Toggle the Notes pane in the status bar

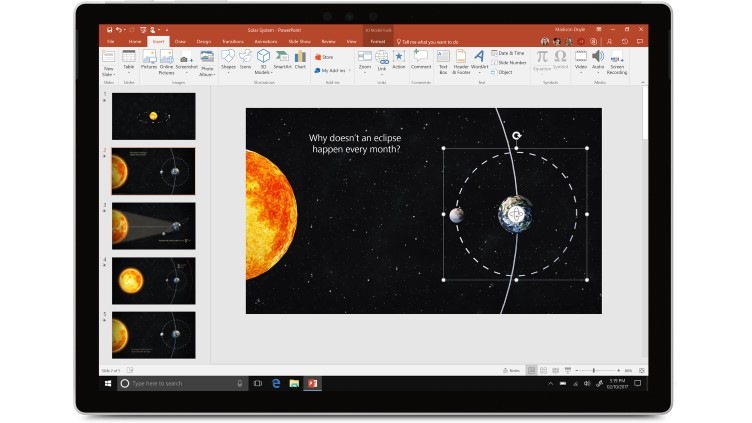513,370
